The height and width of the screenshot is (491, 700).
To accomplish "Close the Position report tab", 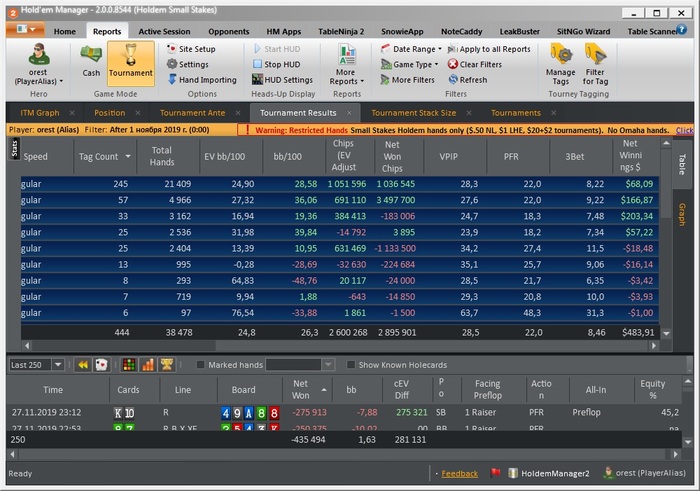I will [138, 113].
